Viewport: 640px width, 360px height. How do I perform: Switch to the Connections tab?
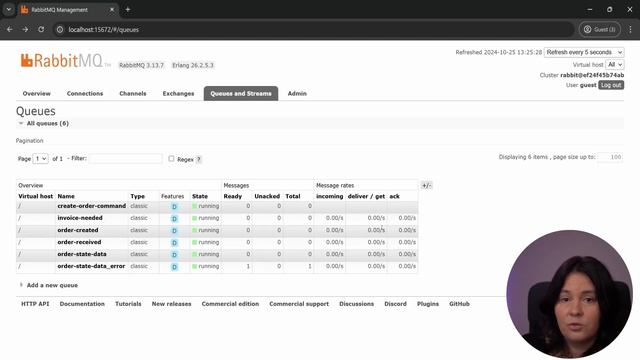tap(85, 93)
